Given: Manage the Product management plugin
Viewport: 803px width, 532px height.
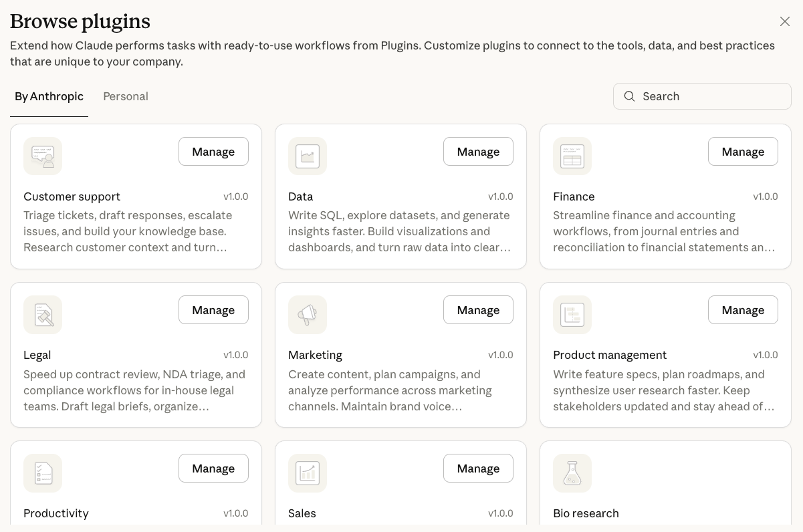Looking at the screenshot, I should tap(743, 310).
